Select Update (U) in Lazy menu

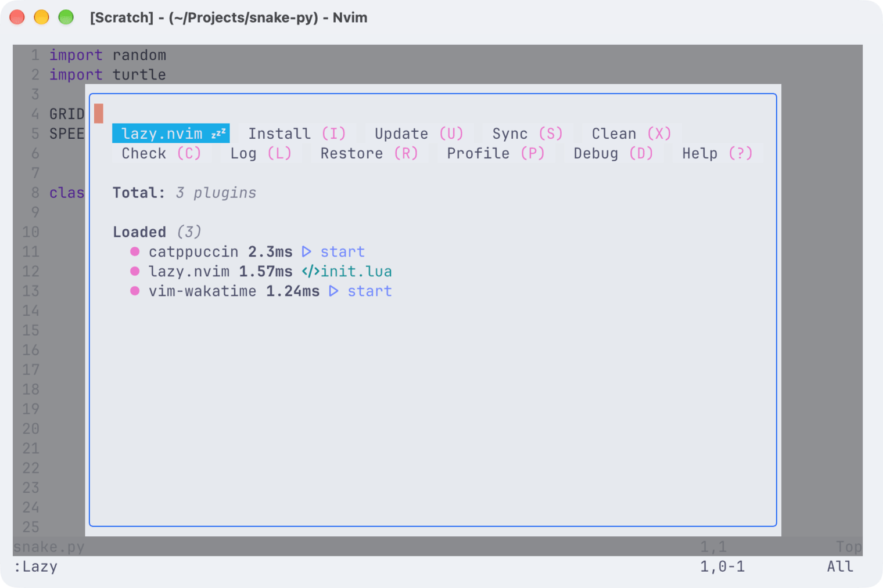coord(419,134)
